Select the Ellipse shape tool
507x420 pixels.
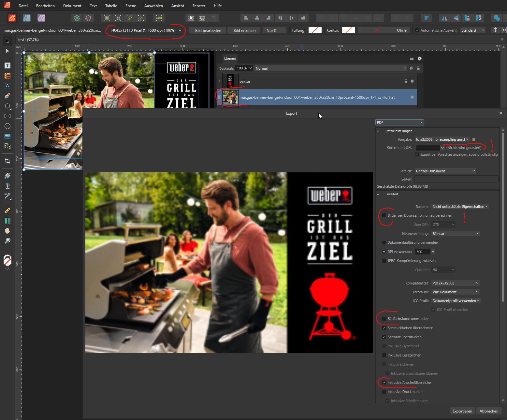coord(7,106)
